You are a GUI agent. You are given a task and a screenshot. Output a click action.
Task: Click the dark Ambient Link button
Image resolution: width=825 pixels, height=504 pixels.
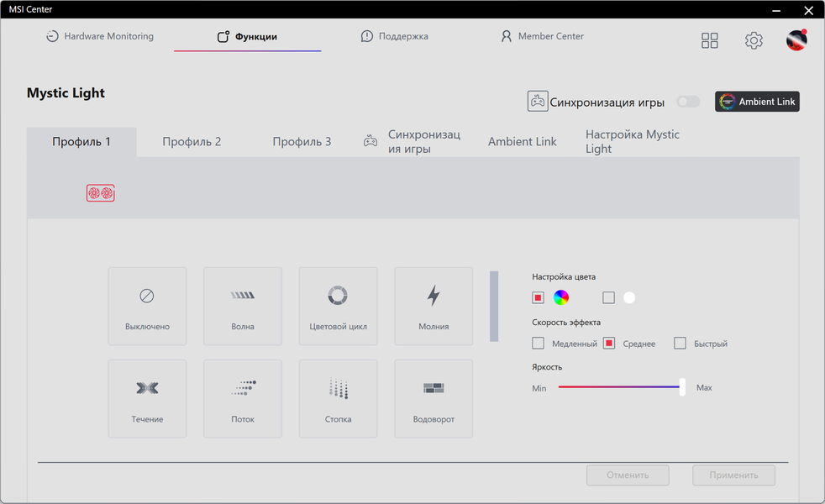(757, 102)
